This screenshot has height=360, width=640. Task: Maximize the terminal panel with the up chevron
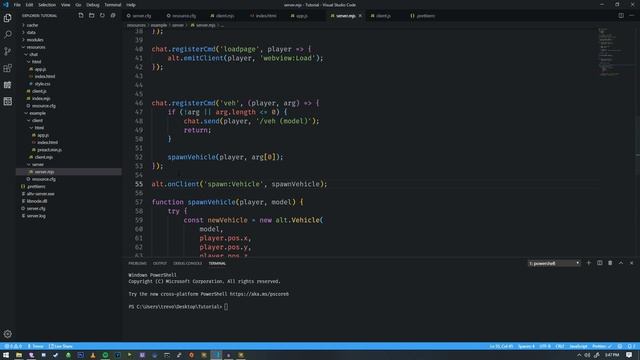(x=621, y=263)
